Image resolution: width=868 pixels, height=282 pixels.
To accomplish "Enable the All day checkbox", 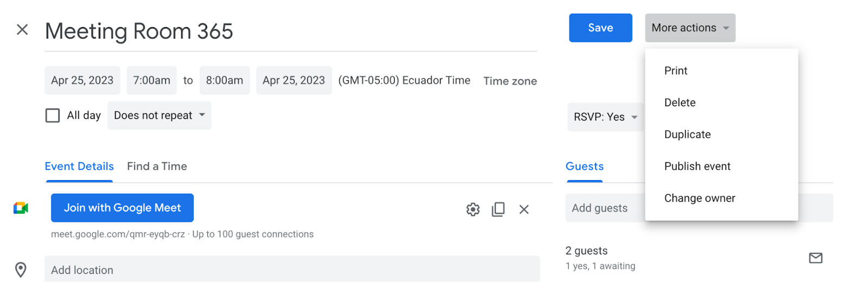I will 53,116.
